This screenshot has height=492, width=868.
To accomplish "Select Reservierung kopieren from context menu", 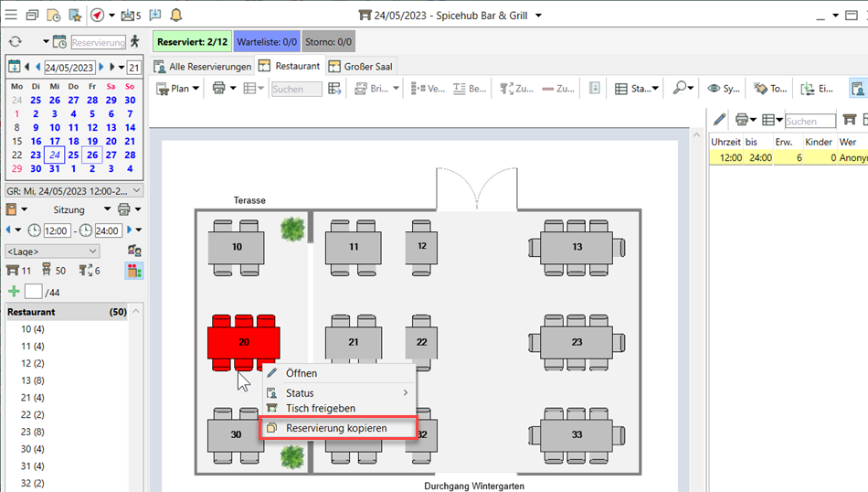I will coord(336,428).
